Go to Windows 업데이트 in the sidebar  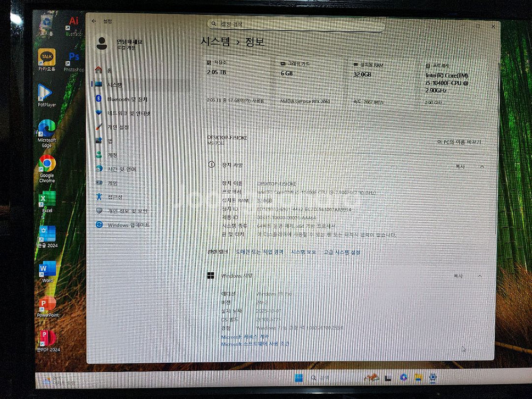[x=128, y=225]
